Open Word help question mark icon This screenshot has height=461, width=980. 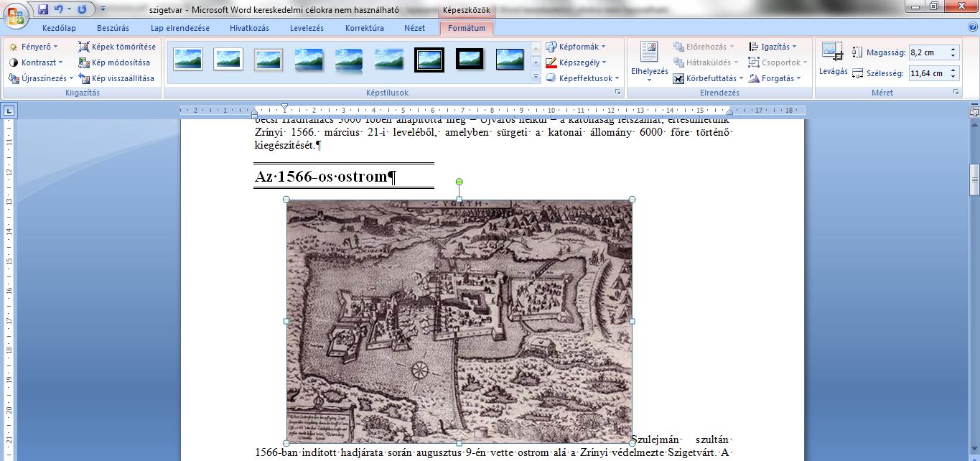pyautogui.click(x=973, y=27)
